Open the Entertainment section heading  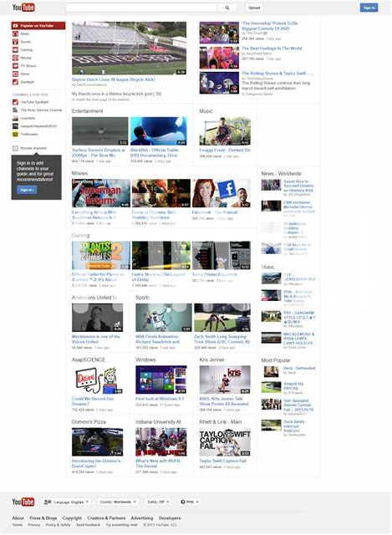tap(87, 111)
